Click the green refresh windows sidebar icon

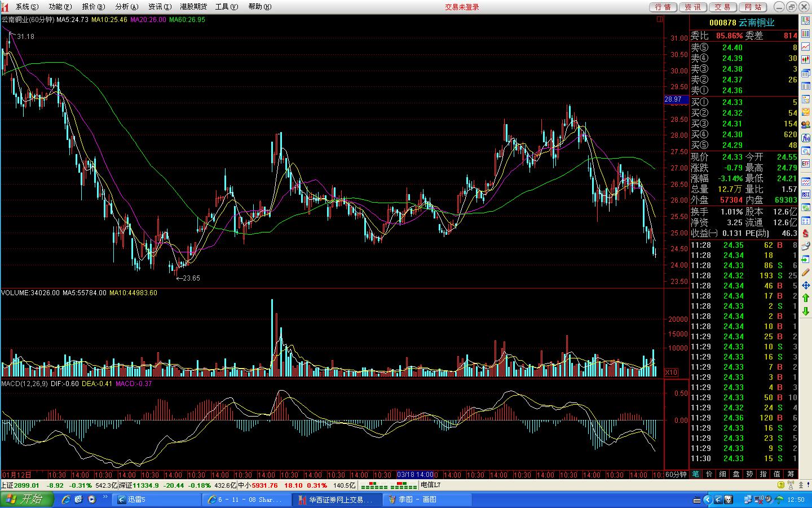805,207
